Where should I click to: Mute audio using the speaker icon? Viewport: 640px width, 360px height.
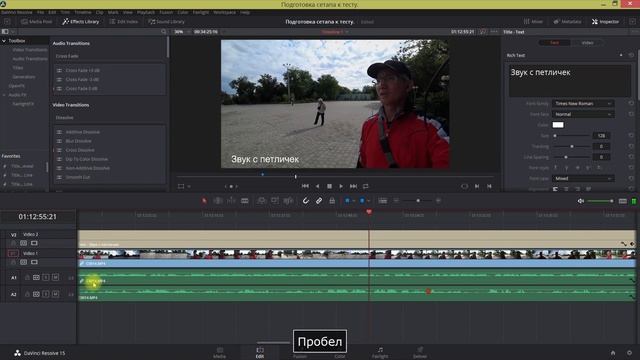tap(580, 201)
